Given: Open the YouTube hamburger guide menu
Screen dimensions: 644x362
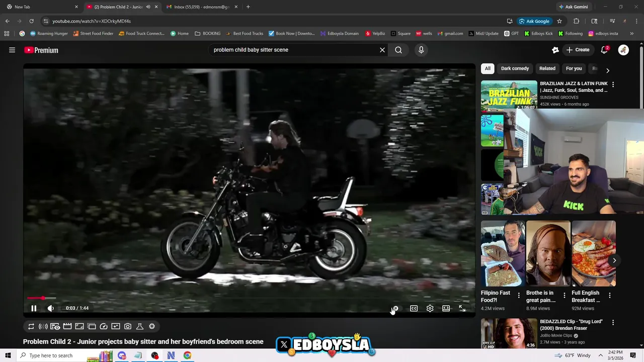Looking at the screenshot, I should click(x=12, y=50).
